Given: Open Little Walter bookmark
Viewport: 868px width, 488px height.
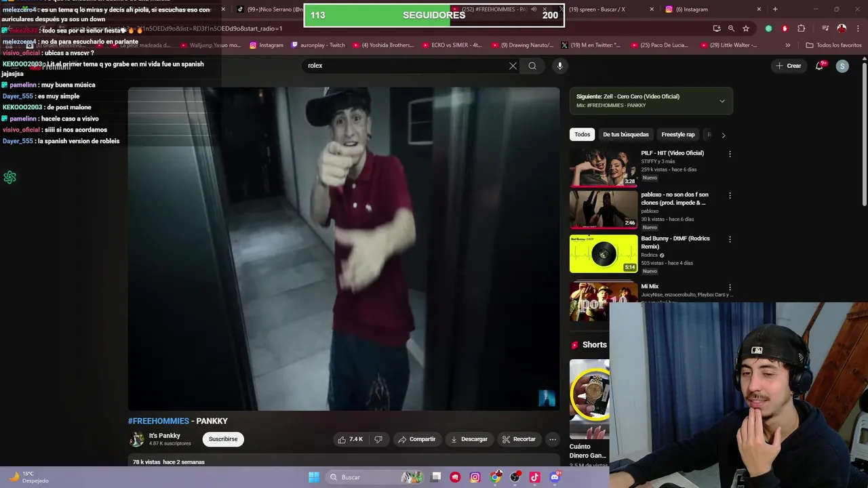Looking at the screenshot, I should tap(728, 45).
